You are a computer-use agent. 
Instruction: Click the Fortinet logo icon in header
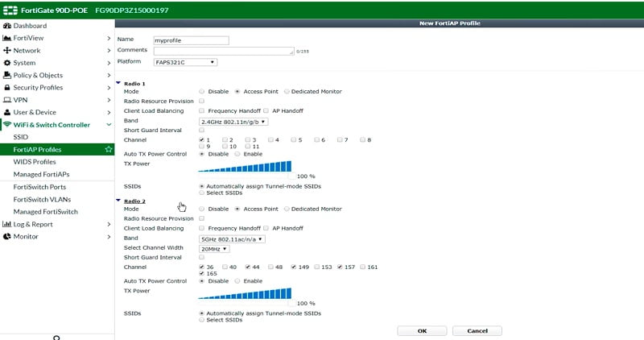pos(10,10)
